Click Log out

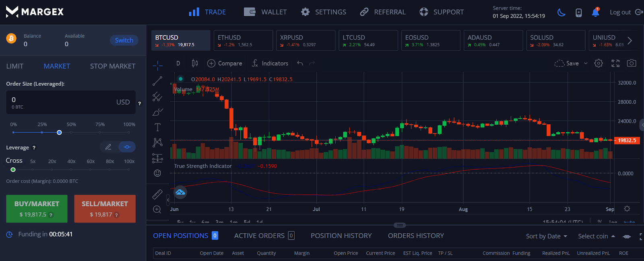pos(626,12)
